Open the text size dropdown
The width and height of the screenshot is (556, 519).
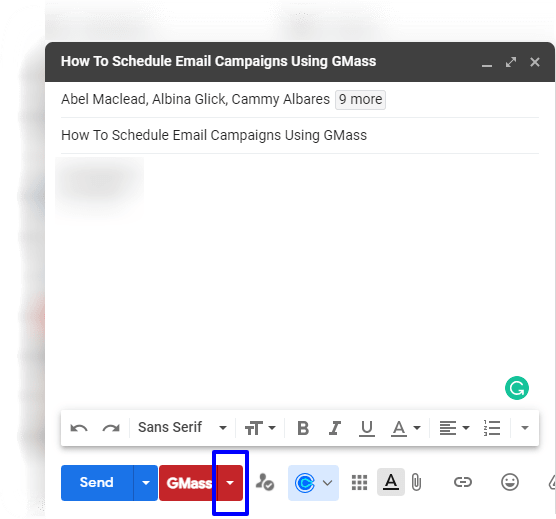point(260,428)
